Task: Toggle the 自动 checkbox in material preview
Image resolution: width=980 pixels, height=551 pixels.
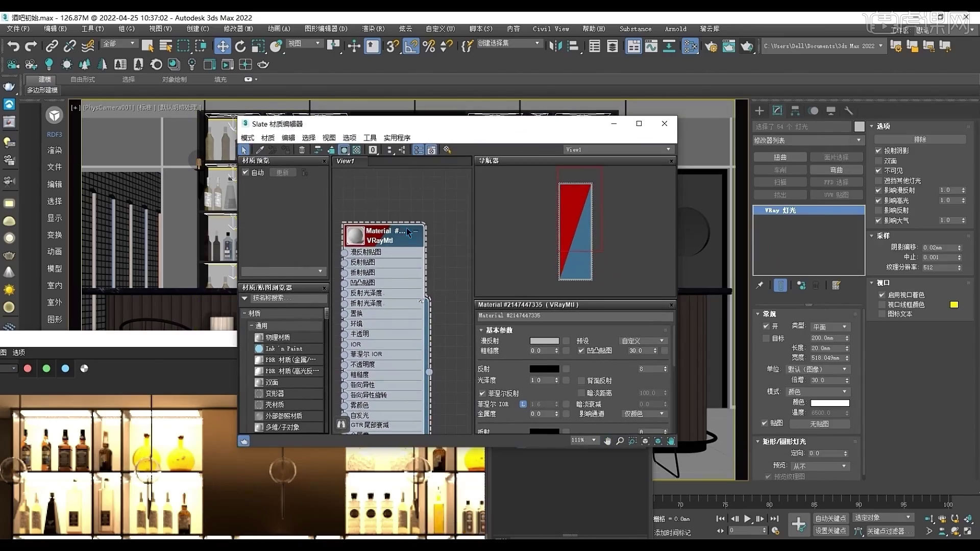Action: 246,172
